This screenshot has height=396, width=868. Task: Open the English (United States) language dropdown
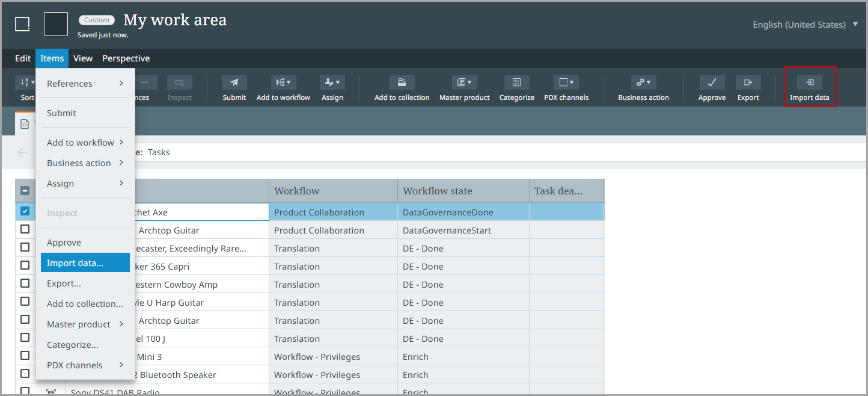(805, 25)
